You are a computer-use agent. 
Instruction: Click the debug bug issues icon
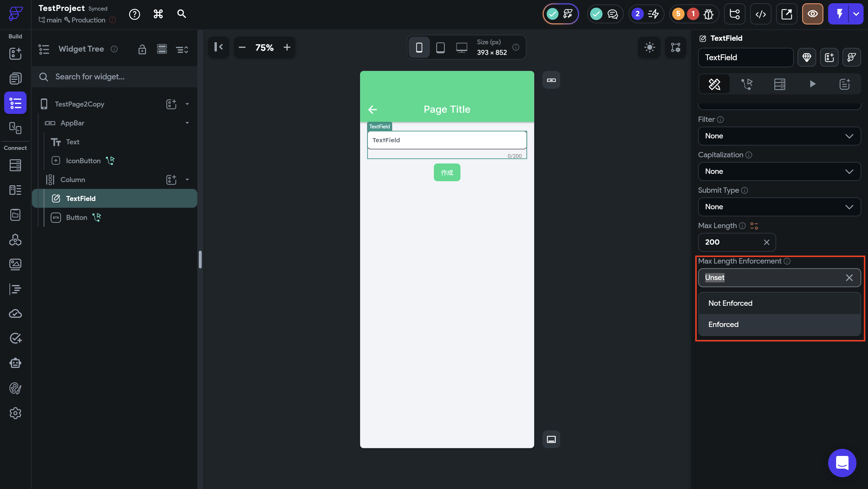708,14
